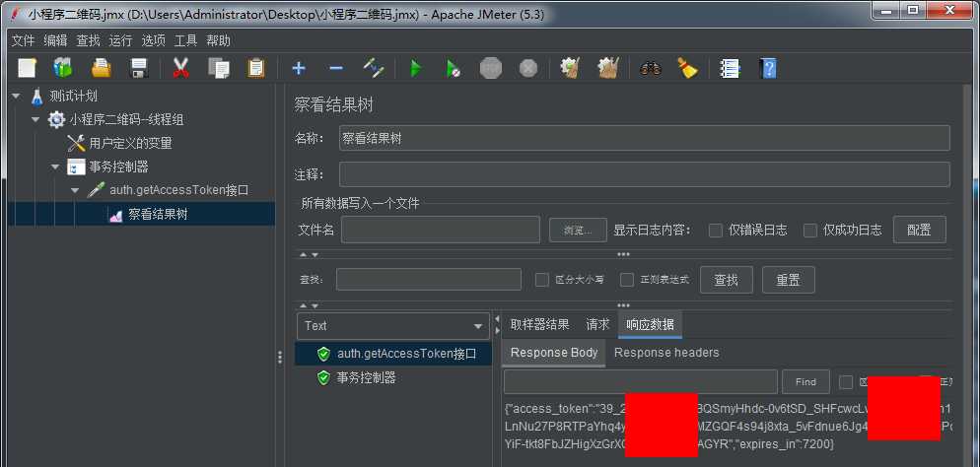
Task: Toggle case checkbox next to Find button
Action: pos(846,382)
